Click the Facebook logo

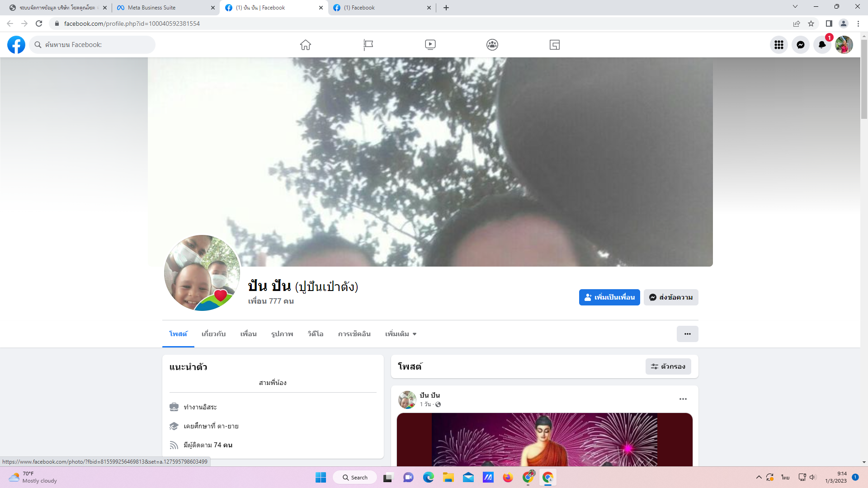pyautogui.click(x=16, y=45)
